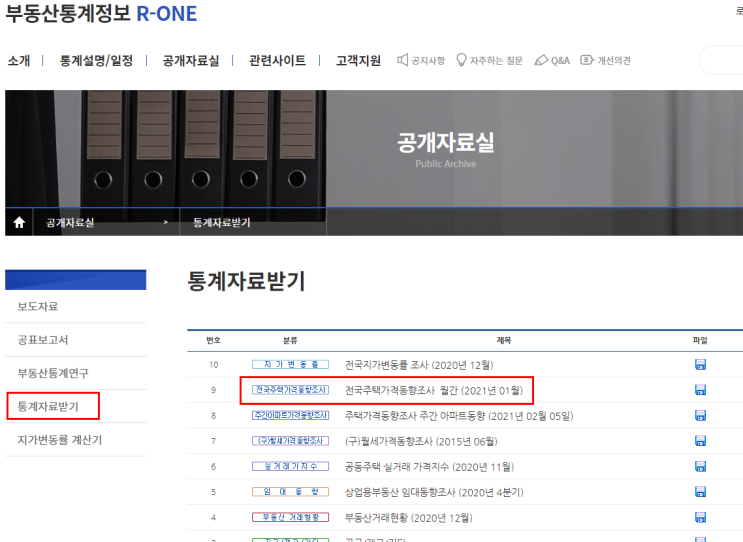Open 주택가격동향조사 주간 아파트동향 title
The image size is (743, 542).
coord(459,416)
